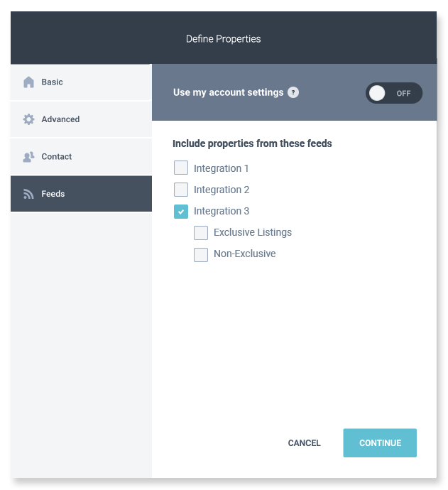Click the Cancel button

coord(304,443)
